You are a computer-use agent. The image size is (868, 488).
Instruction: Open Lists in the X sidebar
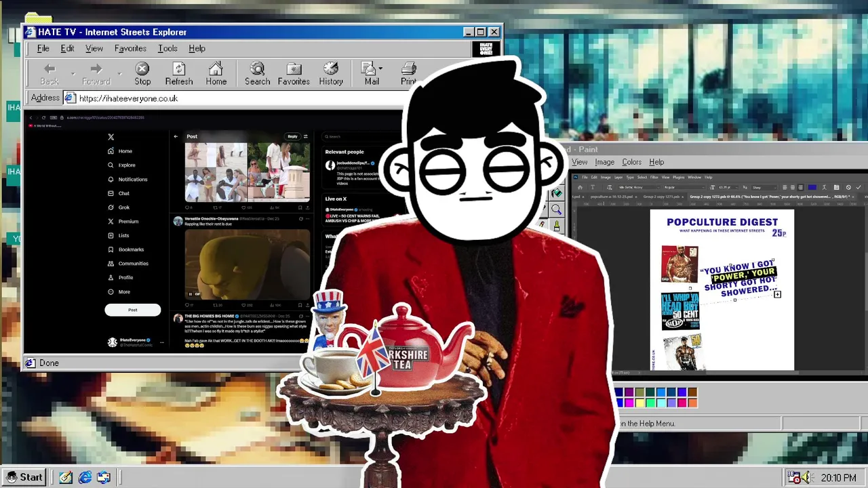click(119, 235)
